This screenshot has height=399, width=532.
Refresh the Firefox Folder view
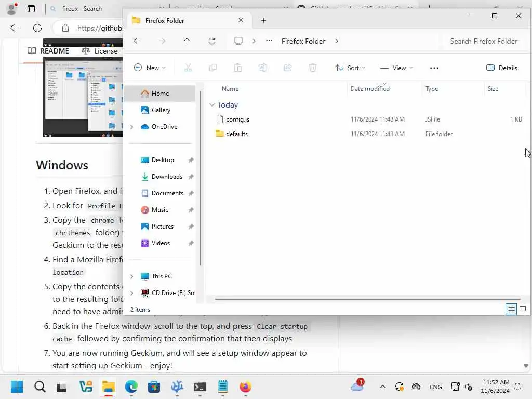pyautogui.click(x=212, y=41)
